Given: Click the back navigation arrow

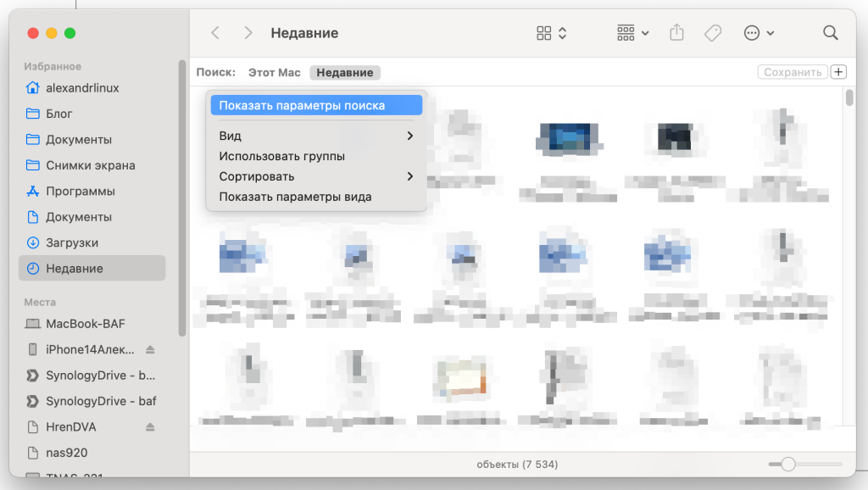Looking at the screenshot, I should tap(215, 33).
